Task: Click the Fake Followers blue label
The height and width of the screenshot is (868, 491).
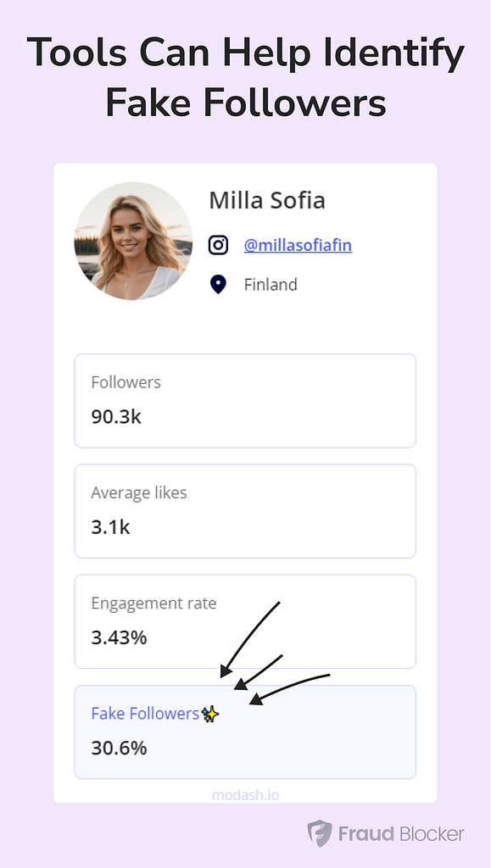Action: click(145, 714)
